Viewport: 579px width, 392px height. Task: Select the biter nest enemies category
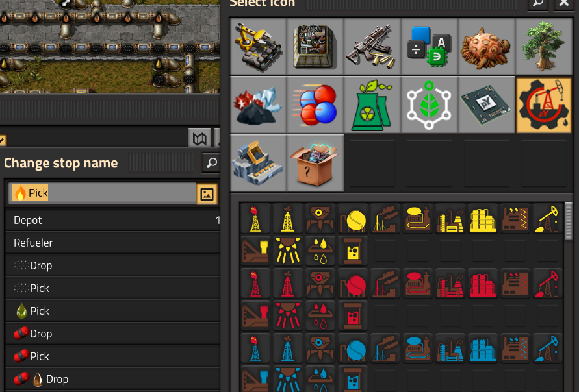click(486, 47)
